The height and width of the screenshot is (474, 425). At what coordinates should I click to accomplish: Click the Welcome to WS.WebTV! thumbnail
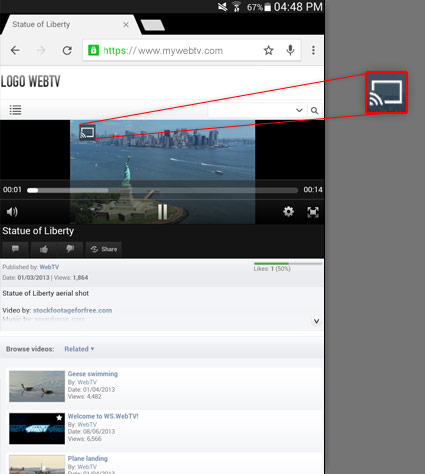37,429
